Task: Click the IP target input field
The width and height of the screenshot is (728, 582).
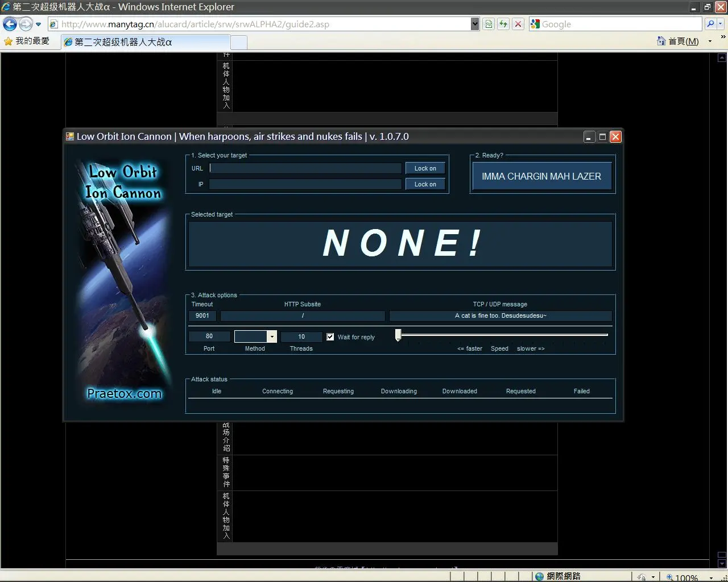Action: click(x=305, y=184)
